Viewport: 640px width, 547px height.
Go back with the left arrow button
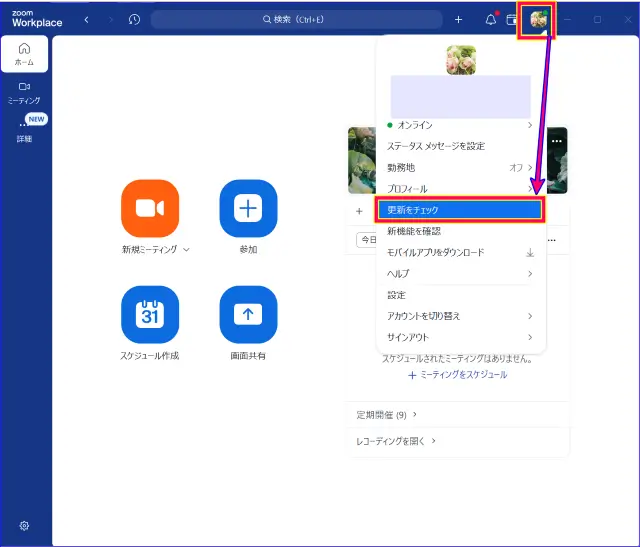tap(86, 19)
